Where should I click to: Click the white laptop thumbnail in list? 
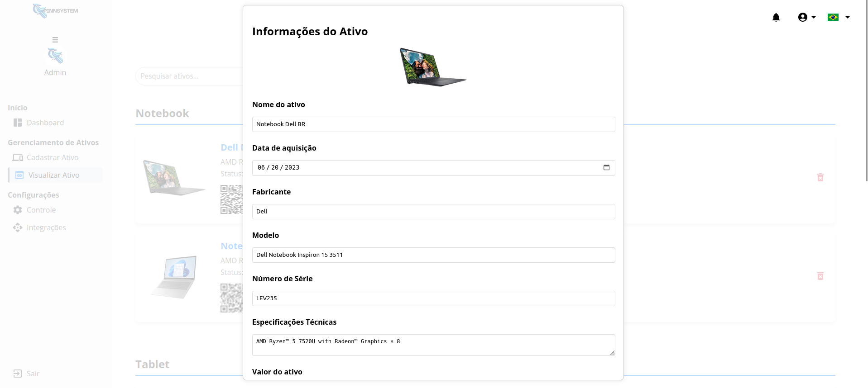(174, 277)
